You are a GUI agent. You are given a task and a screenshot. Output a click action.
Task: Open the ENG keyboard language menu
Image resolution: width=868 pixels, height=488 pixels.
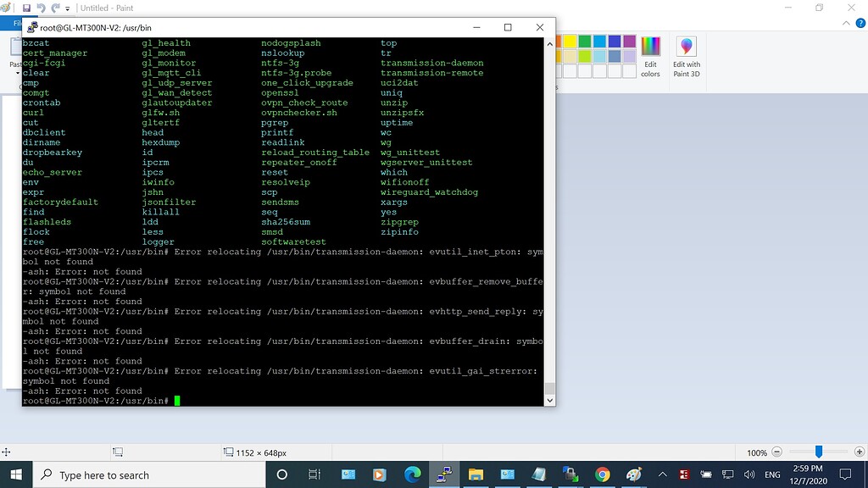pyautogui.click(x=771, y=475)
